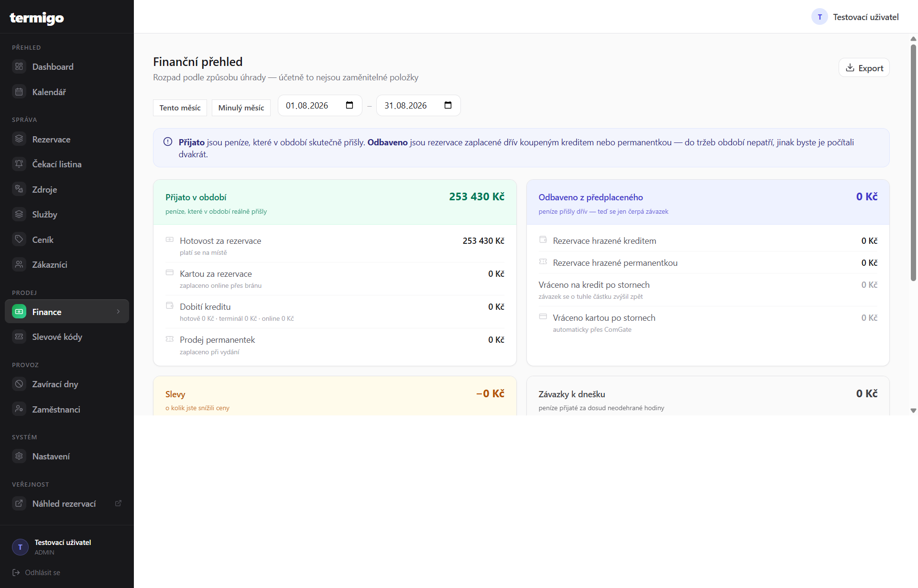The height and width of the screenshot is (588, 918).
Task: Click the termigo logo
Action: click(x=37, y=18)
